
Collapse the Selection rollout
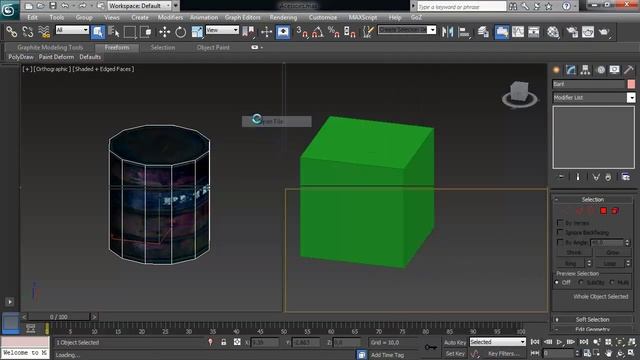pos(592,199)
